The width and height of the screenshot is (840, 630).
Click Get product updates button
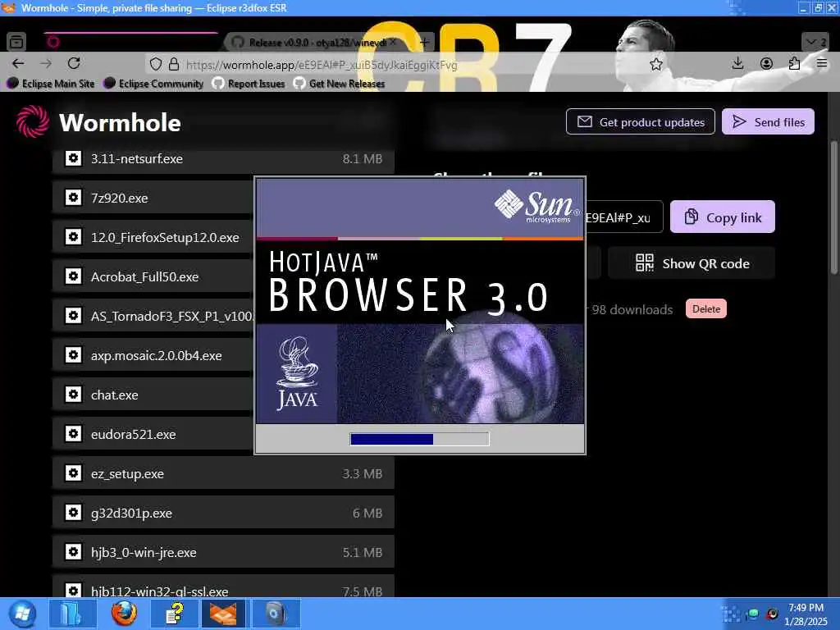pos(640,122)
